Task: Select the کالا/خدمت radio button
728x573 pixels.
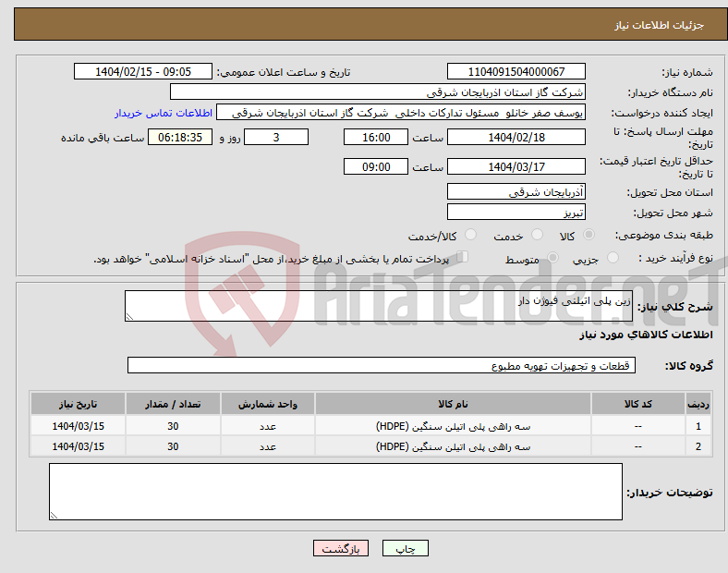Action: point(471,235)
